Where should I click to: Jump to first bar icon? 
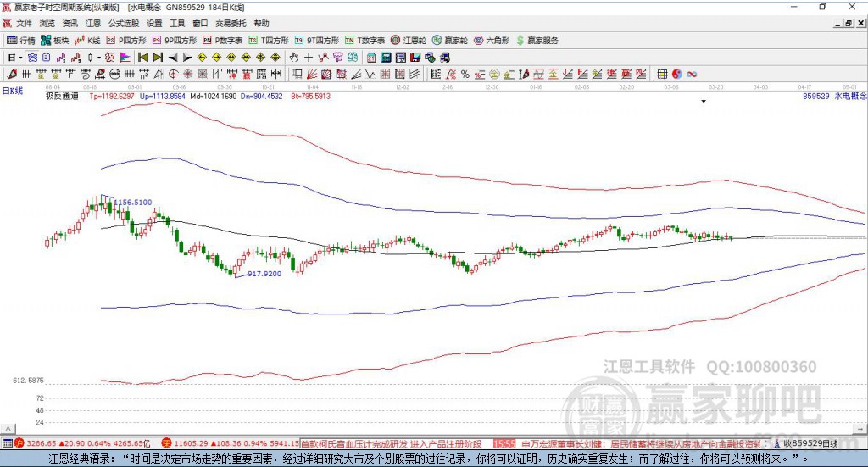click(x=142, y=58)
